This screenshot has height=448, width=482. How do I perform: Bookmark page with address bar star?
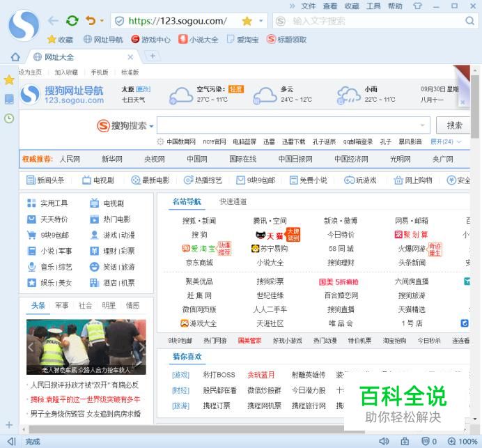pyautogui.click(x=247, y=21)
